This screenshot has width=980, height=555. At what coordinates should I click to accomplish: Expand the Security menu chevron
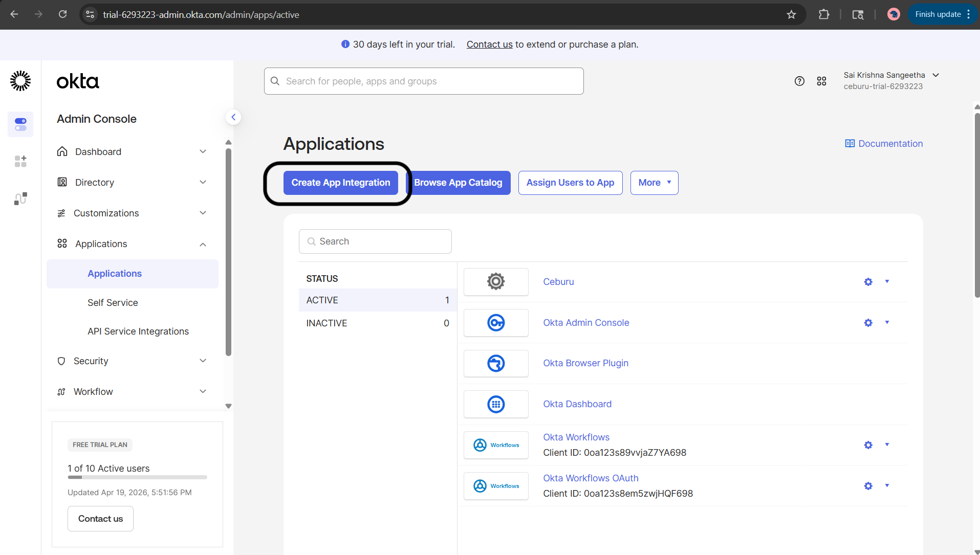pos(203,361)
